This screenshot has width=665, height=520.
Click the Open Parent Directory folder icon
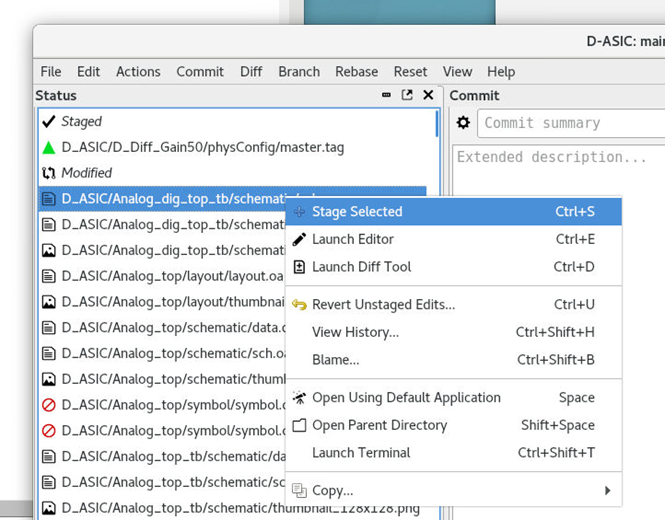coord(299,425)
